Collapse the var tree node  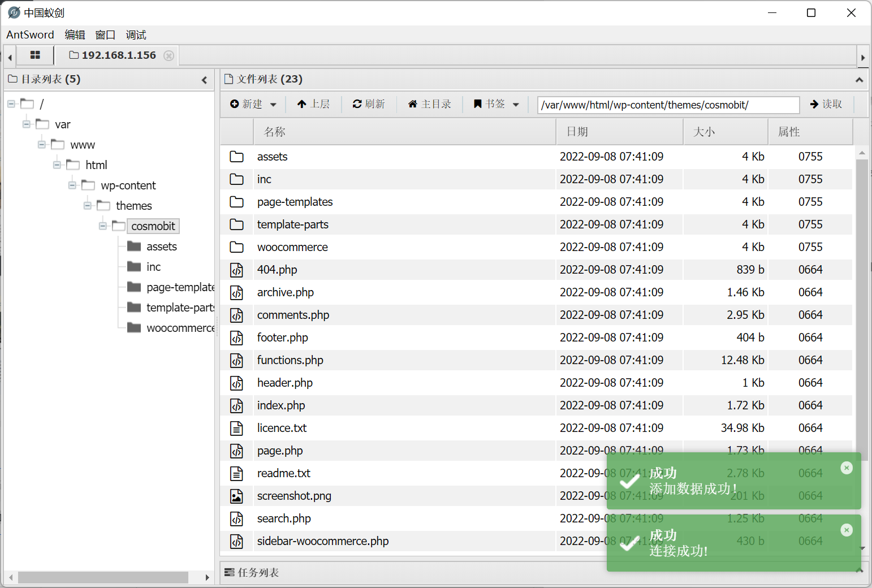26,124
